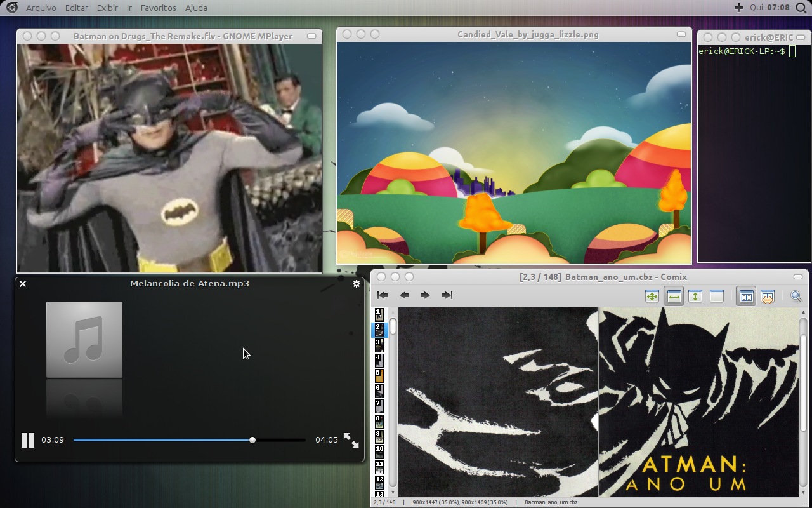This screenshot has height=508, width=812.
Task: Seek along the music progress bar
Action: pyautogui.click(x=189, y=440)
